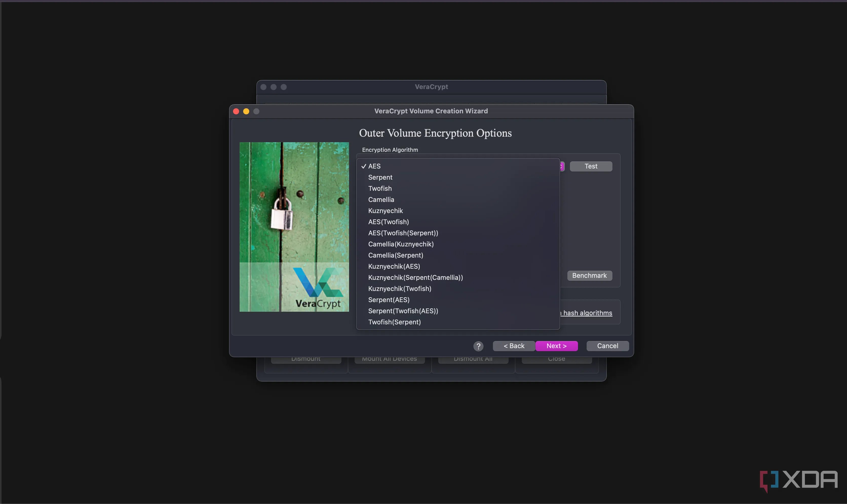Click the help question mark icon
The height and width of the screenshot is (504, 847).
click(x=478, y=346)
